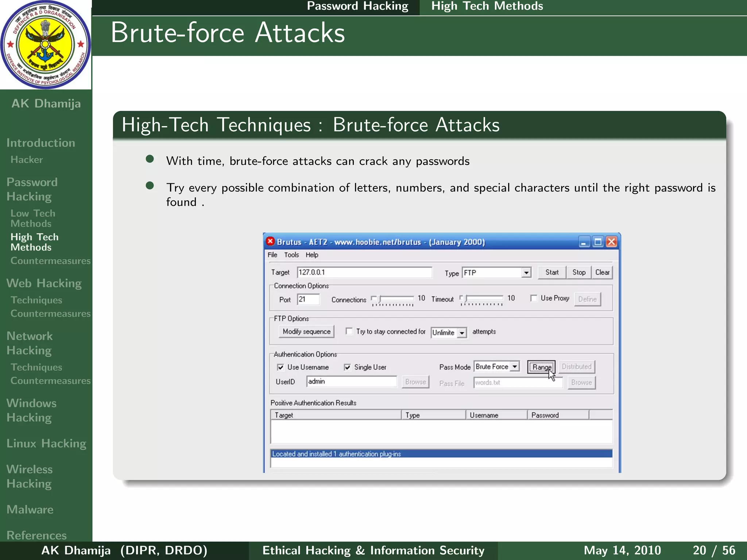
Task: Click the Start button
Action: click(552, 272)
